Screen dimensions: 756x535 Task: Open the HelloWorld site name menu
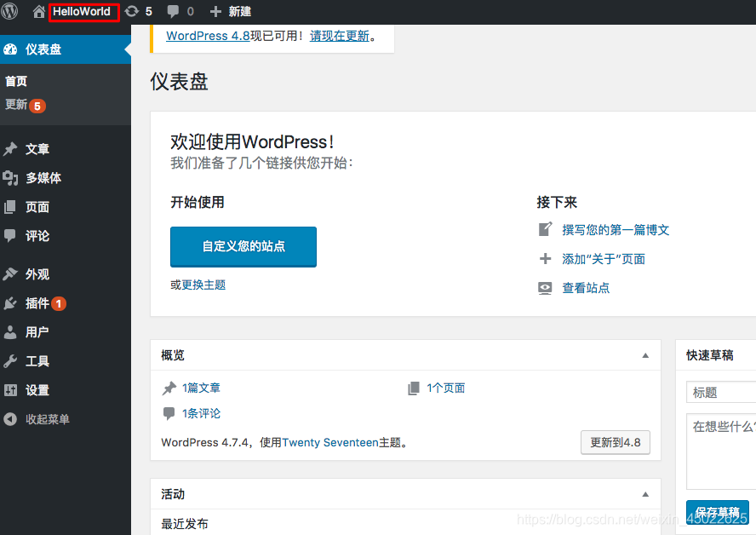click(x=82, y=12)
